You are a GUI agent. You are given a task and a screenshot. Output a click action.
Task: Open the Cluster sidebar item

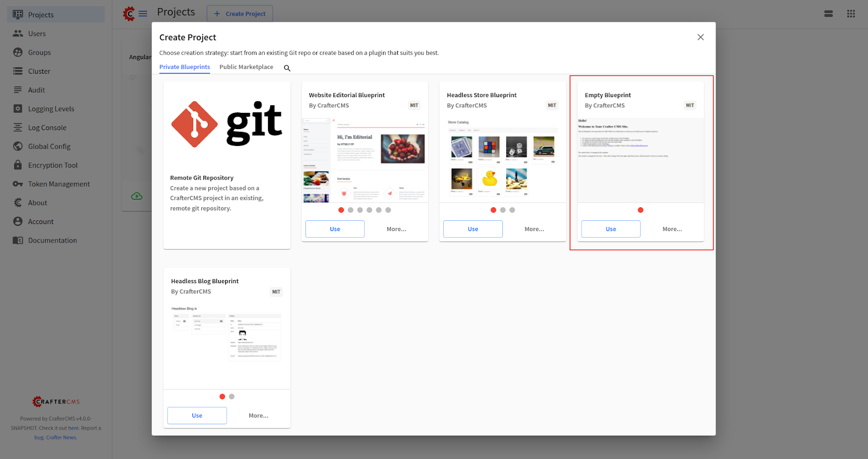(x=39, y=71)
